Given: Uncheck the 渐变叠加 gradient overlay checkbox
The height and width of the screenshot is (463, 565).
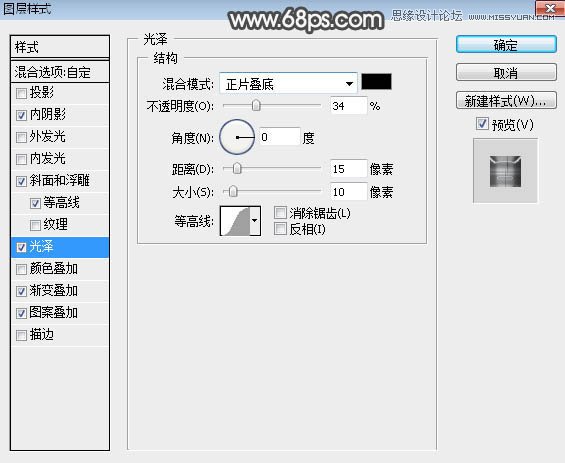Looking at the screenshot, I should [x=21, y=291].
